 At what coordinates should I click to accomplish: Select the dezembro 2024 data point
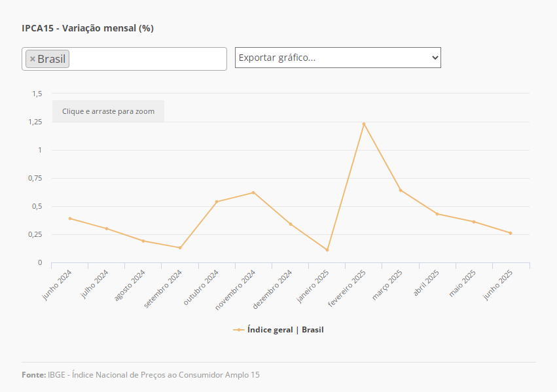[x=291, y=224]
